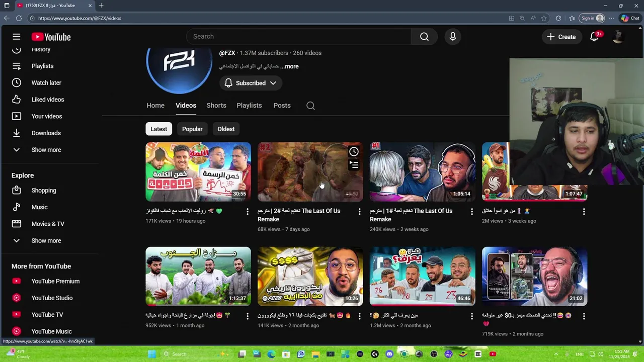The width and height of the screenshot is (644, 362).
Task: Click the Movies & TV clapperboard icon
Action: (x=17, y=224)
